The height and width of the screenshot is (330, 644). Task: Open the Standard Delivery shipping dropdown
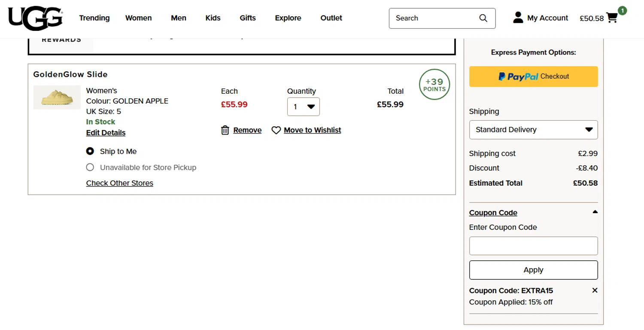click(x=534, y=130)
